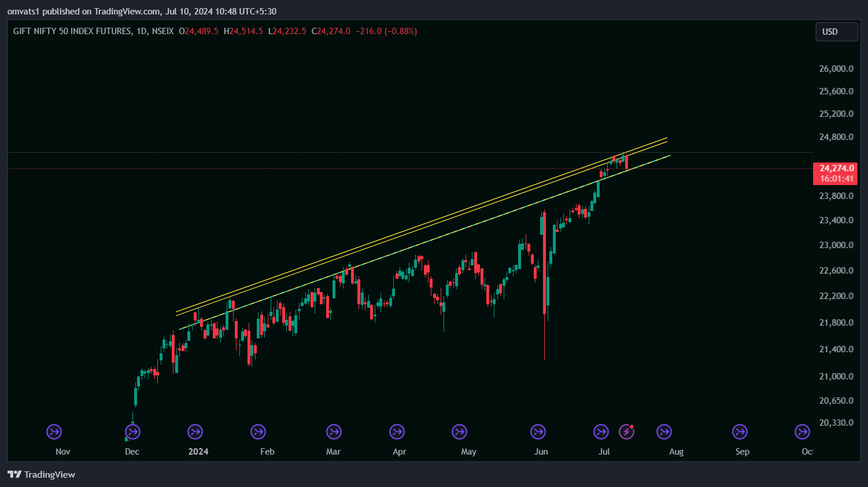
Task: Open the USD currency selector
Action: tap(836, 32)
